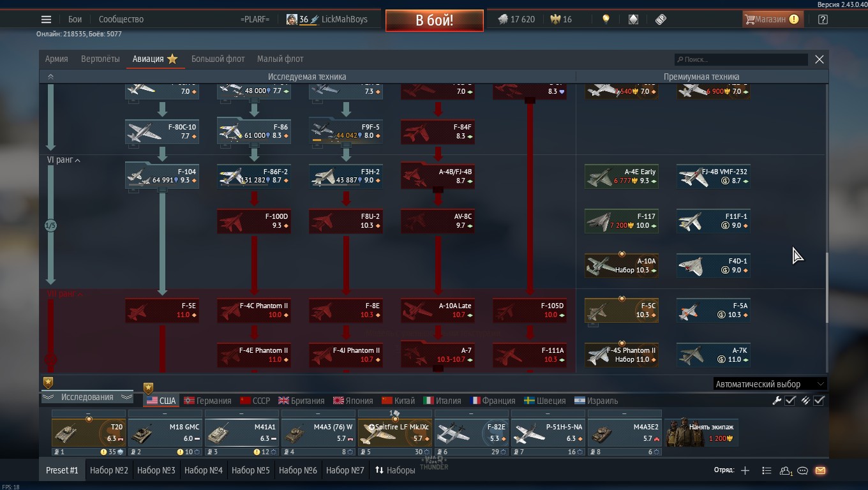Open the help question mark icon
Image resolution: width=868 pixels, height=490 pixels.
click(x=823, y=19)
